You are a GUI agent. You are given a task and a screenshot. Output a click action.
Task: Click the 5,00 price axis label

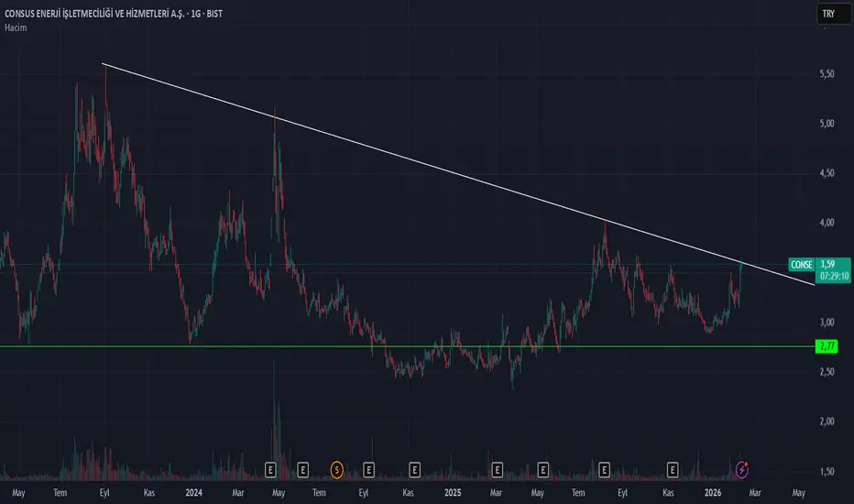click(x=827, y=124)
